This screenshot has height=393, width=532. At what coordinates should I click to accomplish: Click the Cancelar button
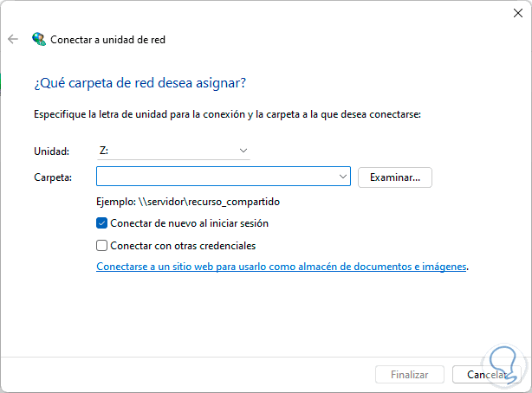pos(486,375)
